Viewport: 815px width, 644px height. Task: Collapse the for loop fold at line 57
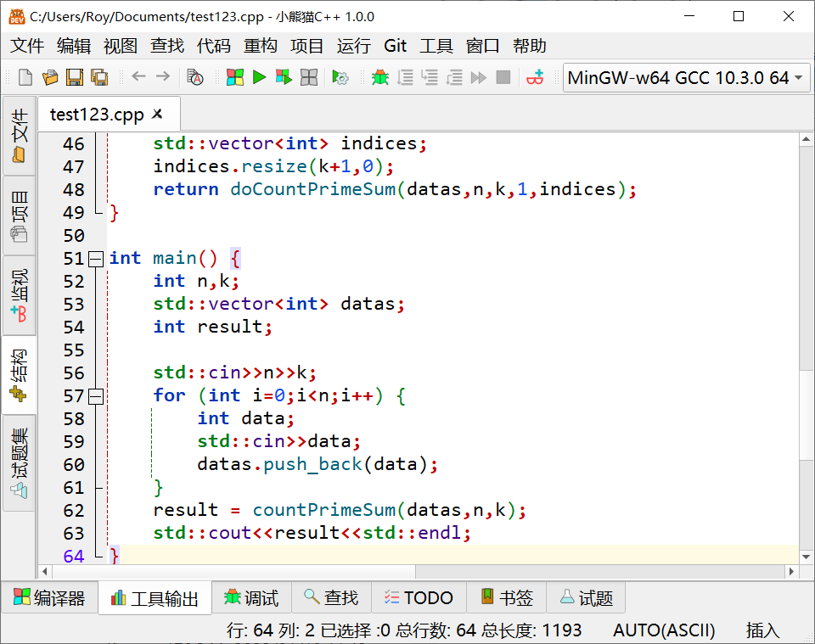click(x=96, y=396)
